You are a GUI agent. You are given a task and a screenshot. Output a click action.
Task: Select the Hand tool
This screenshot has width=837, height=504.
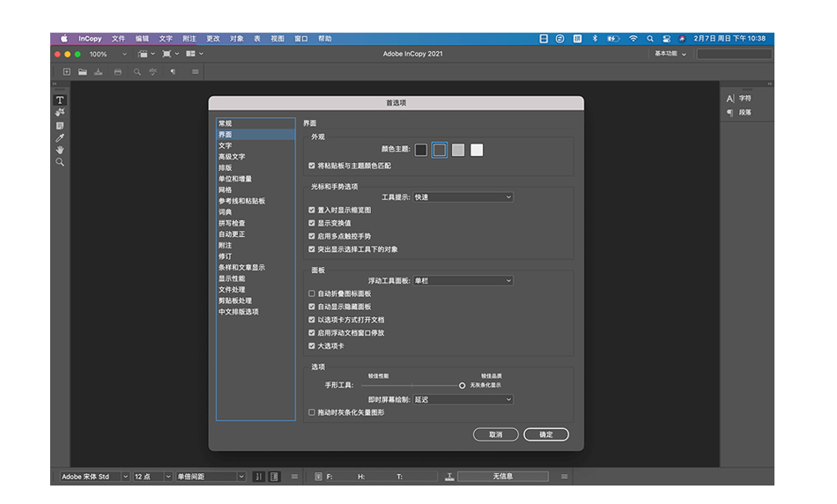point(60,150)
